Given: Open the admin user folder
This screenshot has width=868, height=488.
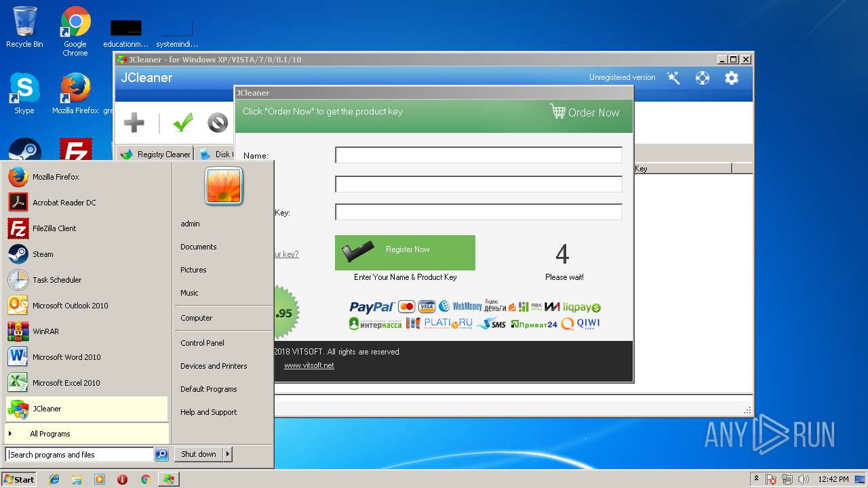Looking at the screenshot, I should click(x=222, y=224).
